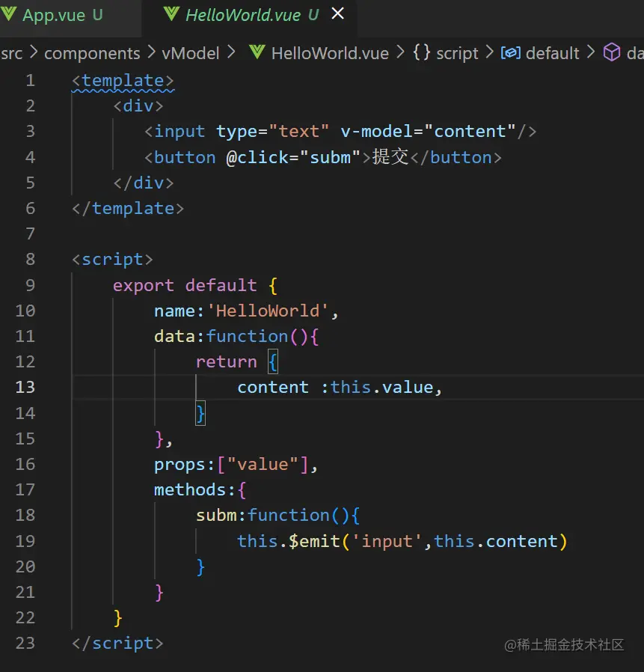Open the script breadcrumb symbol
644x672 pixels.
(457, 53)
